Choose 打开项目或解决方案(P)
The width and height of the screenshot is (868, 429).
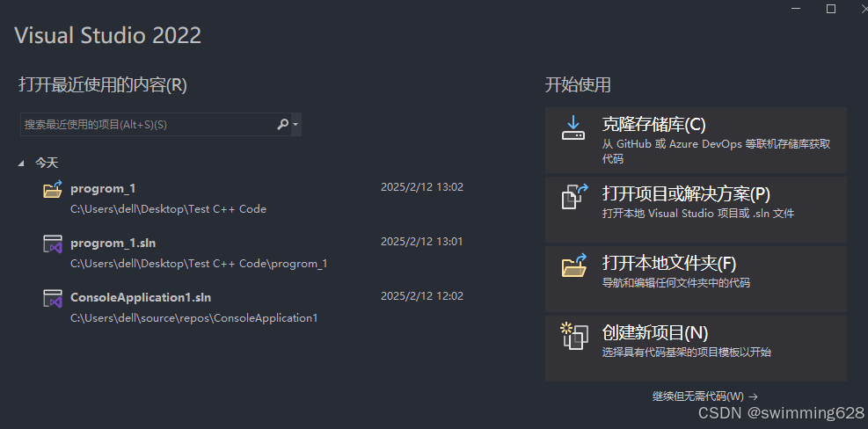point(696,209)
